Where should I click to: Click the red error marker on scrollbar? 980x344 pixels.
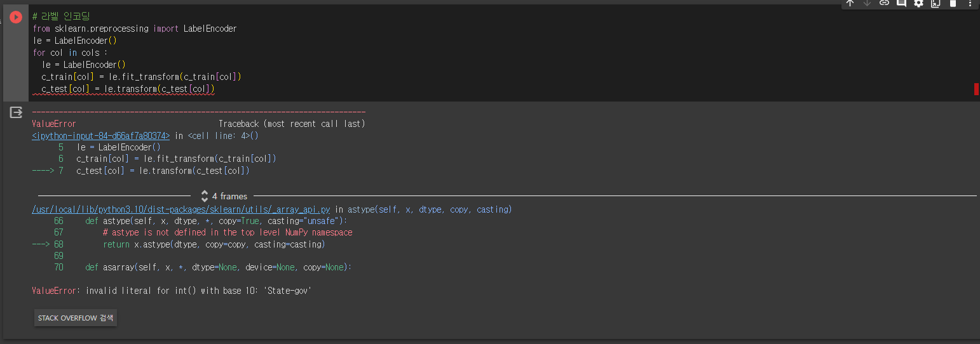coord(976,89)
